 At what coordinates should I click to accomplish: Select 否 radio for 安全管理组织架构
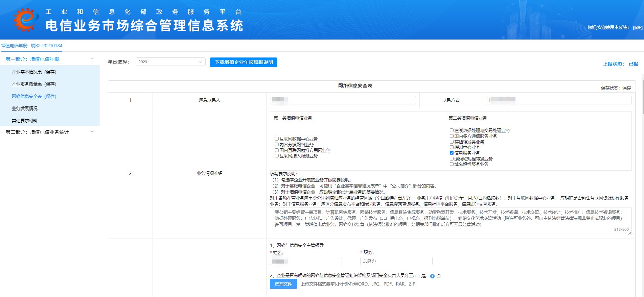coord(432,276)
